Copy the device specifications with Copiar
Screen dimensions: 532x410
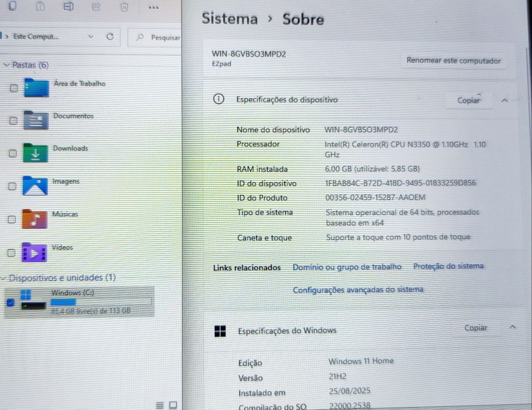coord(469,100)
